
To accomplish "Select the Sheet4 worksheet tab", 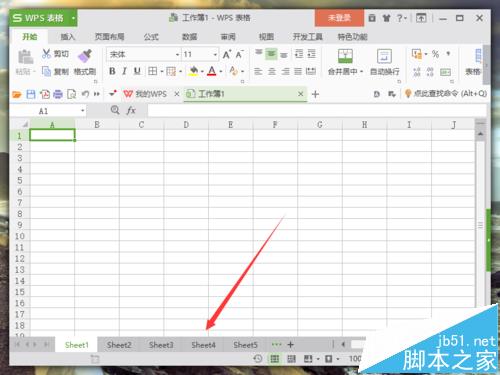I will pos(203,345).
